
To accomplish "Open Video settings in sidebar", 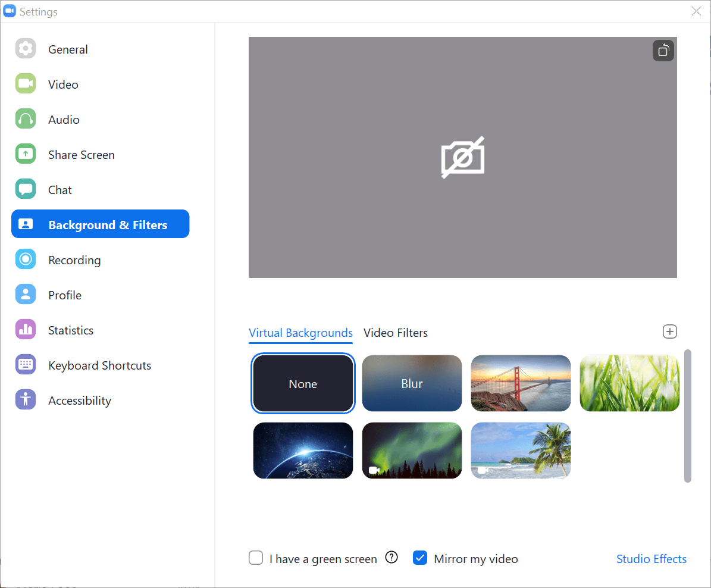I will pos(62,84).
